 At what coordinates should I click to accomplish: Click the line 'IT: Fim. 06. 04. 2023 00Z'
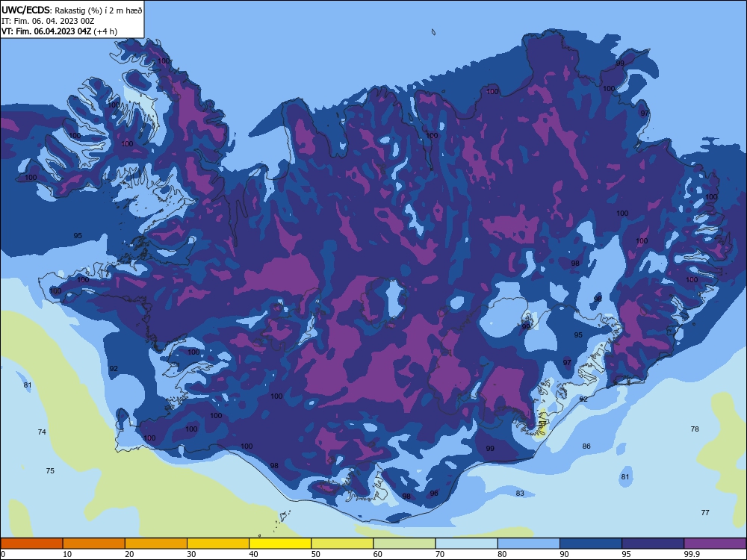pyautogui.click(x=48, y=21)
